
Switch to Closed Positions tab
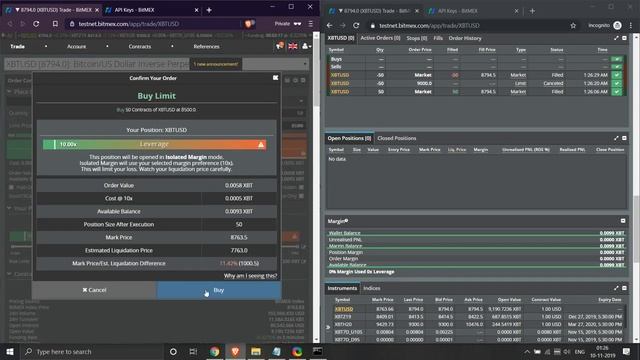click(x=397, y=138)
